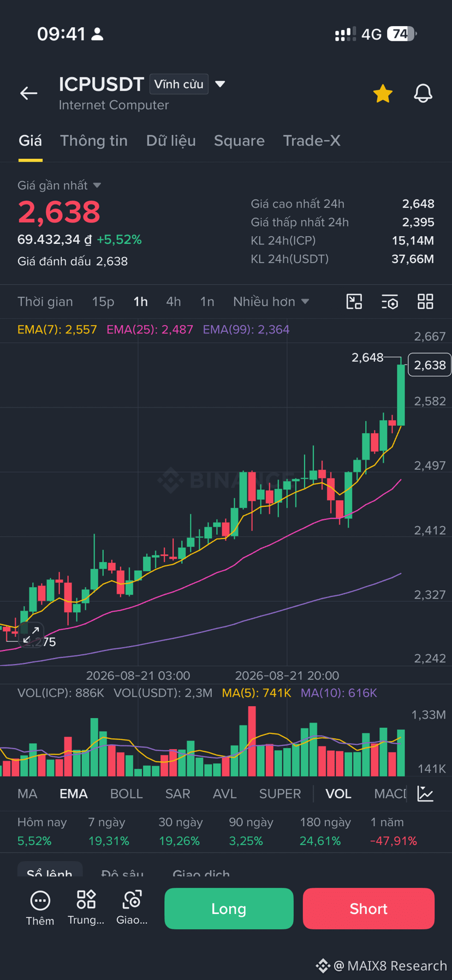452x980 pixels.
Task: Open the Trung... hub icon
Action: tap(86, 909)
